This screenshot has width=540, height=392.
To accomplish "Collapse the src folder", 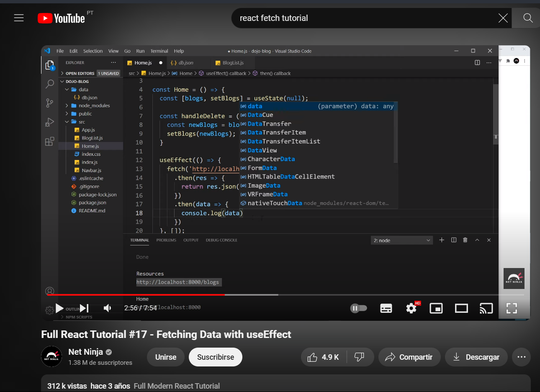I will (81, 122).
